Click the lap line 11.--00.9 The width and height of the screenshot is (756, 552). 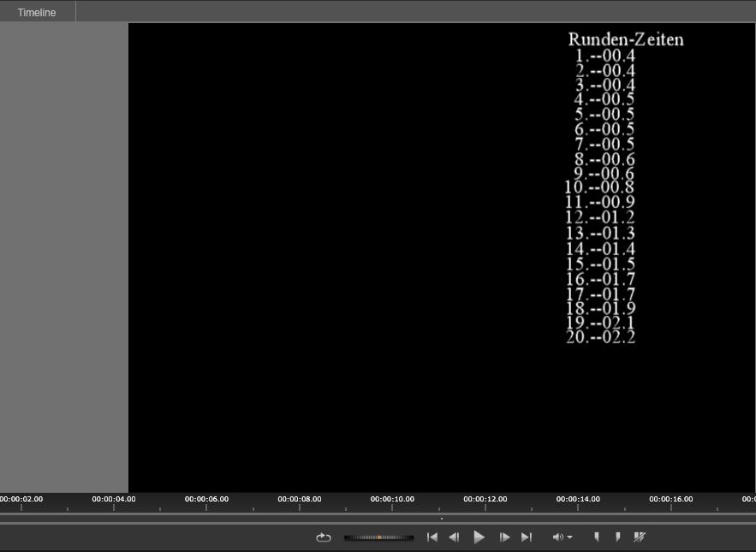tap(600, 202)
